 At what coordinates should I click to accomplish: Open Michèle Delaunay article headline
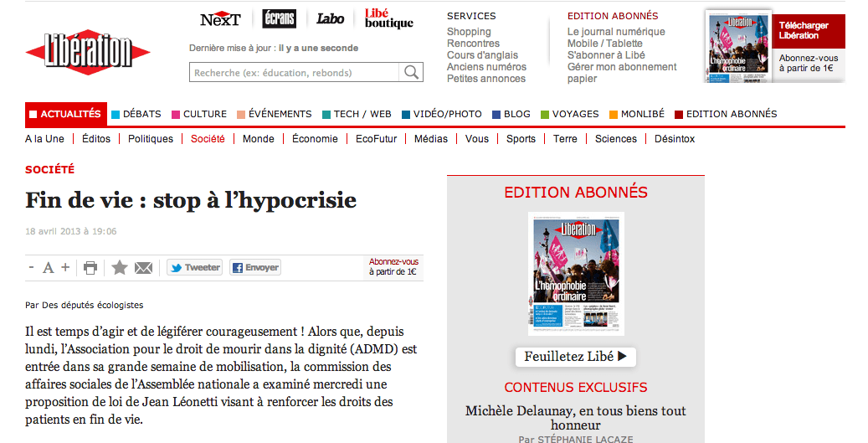click(576, 418)
